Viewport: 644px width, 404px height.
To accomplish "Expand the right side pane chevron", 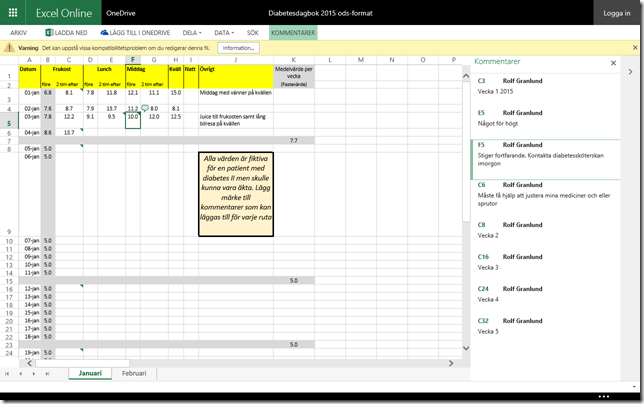I will coord(630,72).
